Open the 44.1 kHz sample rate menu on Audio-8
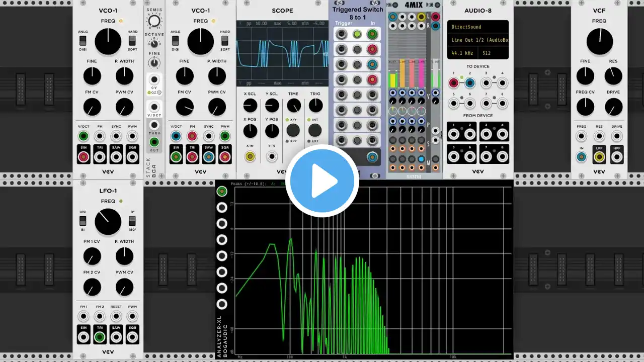 463,53
